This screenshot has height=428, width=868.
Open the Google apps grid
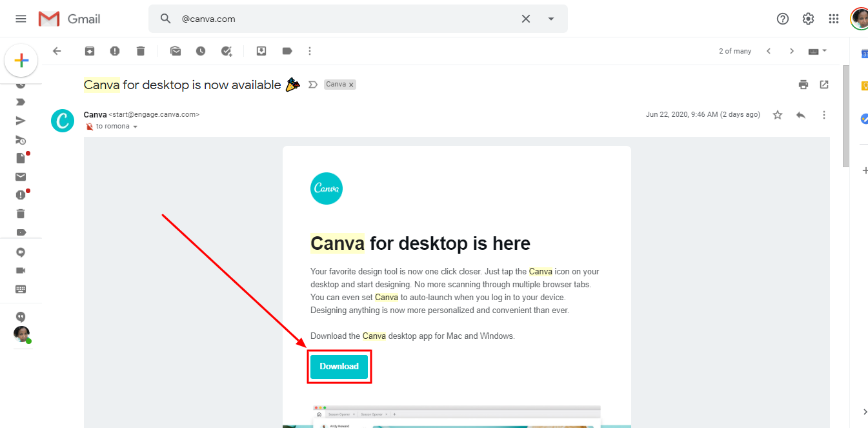click(x=834, y=19)
